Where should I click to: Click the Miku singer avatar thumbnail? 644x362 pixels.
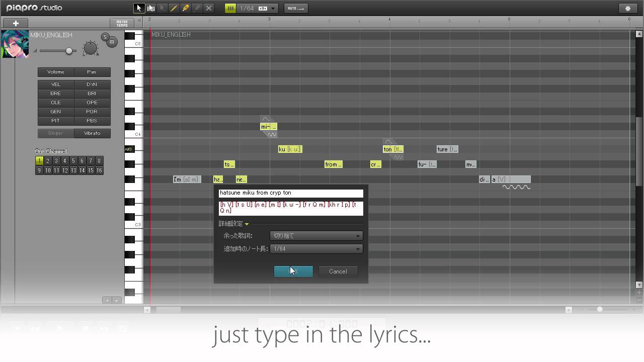(15, 44)
